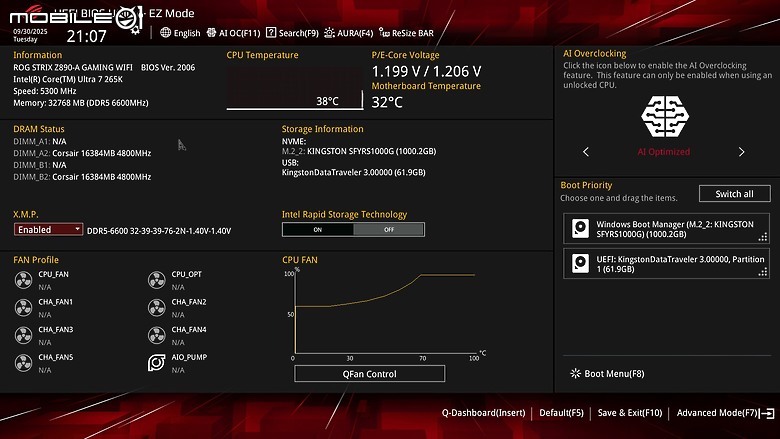780x439 pixels.
Task: Select UEFI KingstonDataTraveler boot entry
Action: pyautogui.click(x=667, y=263)
